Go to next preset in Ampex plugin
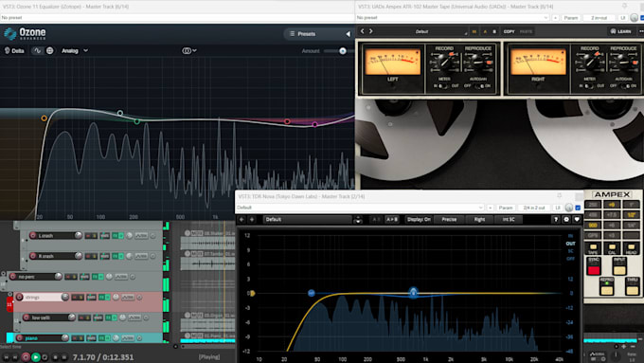The height and width of the screenshot is (363, 644). (x=370, y=31)
